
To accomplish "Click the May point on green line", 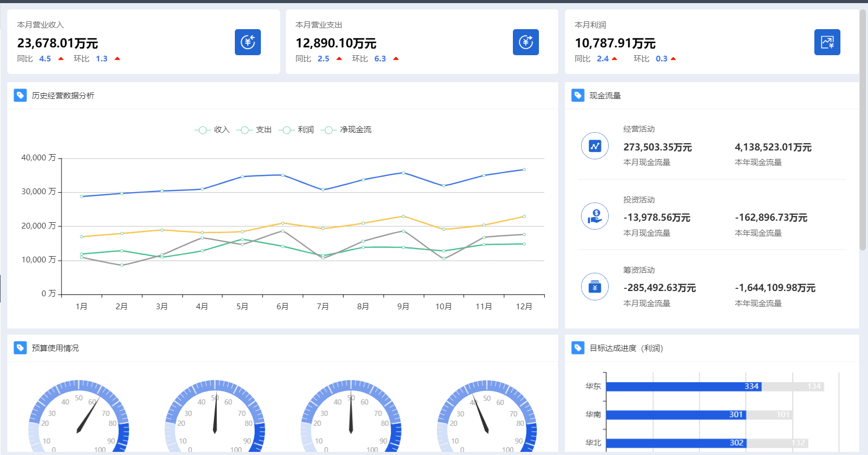I will [243, 239].
